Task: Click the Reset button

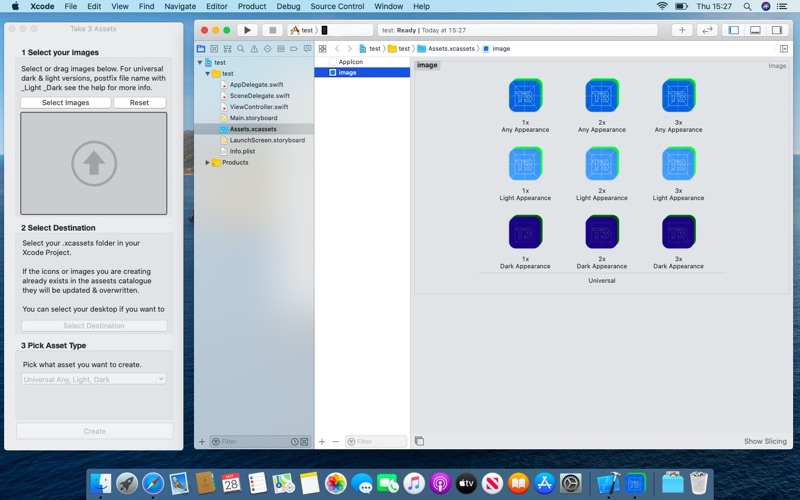Action: (139, 103)
